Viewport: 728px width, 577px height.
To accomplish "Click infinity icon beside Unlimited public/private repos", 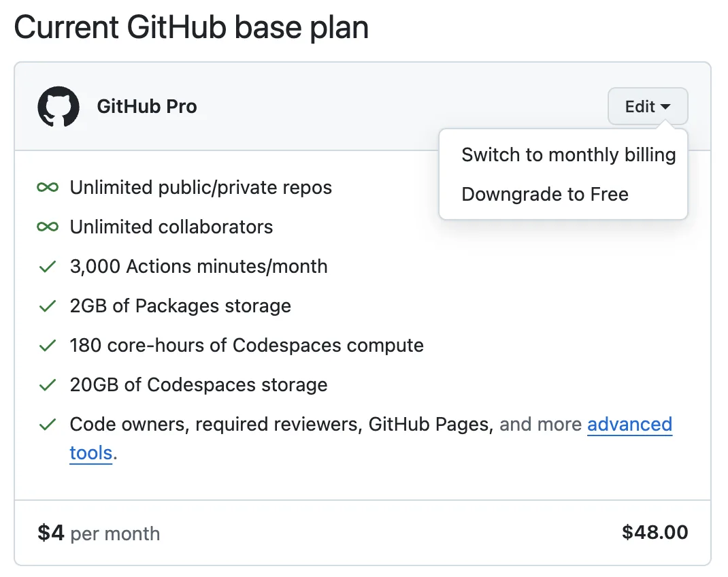I will [x=48, y=188].
